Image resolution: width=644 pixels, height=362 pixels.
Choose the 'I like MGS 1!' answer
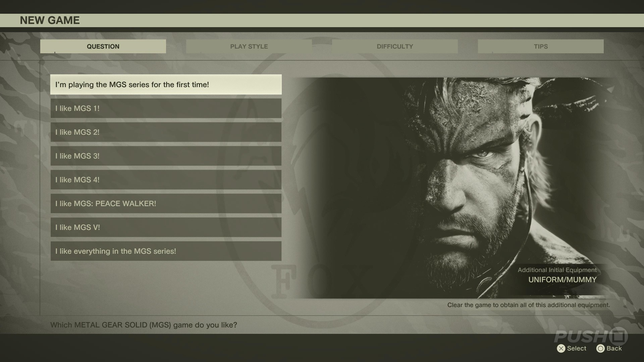pyautogui.click(x=166, y=108)
